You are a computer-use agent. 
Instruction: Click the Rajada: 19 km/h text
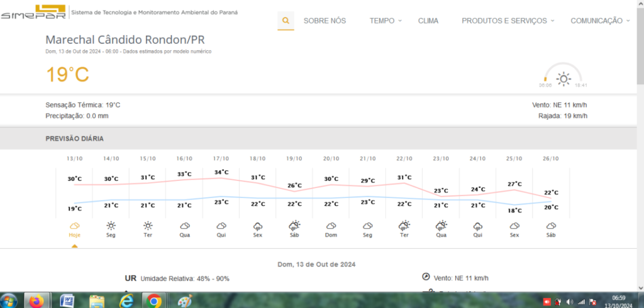[x=563, y=116]
